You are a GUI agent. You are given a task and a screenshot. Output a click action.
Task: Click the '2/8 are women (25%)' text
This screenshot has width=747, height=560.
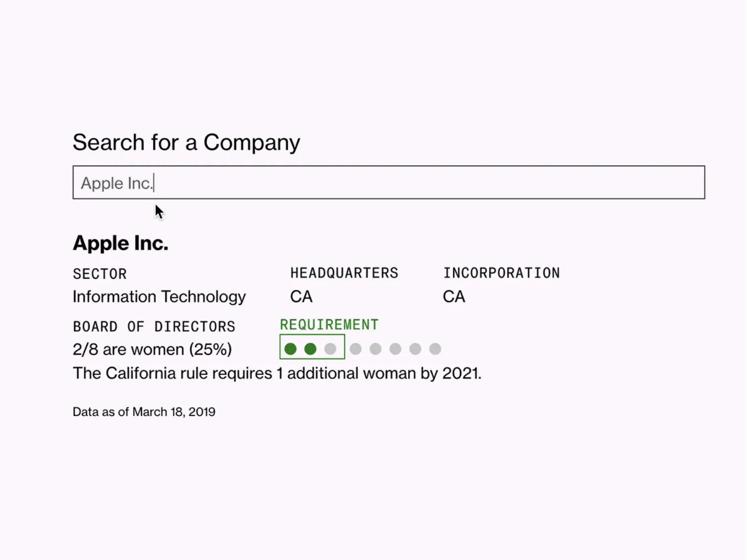pyautogui.click(x=152, y=350)
